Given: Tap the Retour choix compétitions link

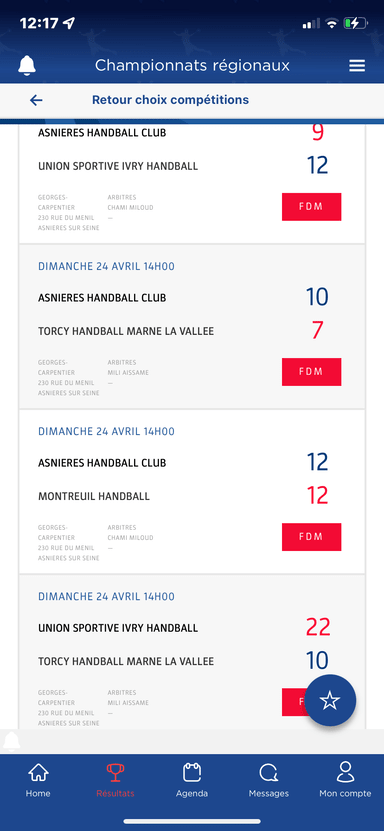Looking at the screenshot, I should [171, 100].
